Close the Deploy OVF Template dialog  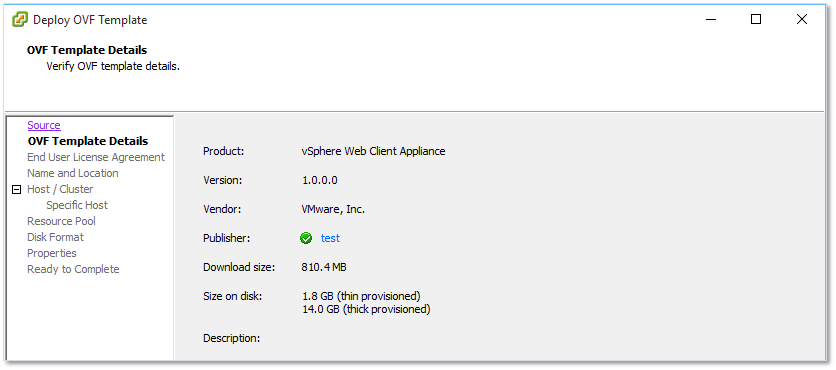pyautogui.click(x=801, y=20)
